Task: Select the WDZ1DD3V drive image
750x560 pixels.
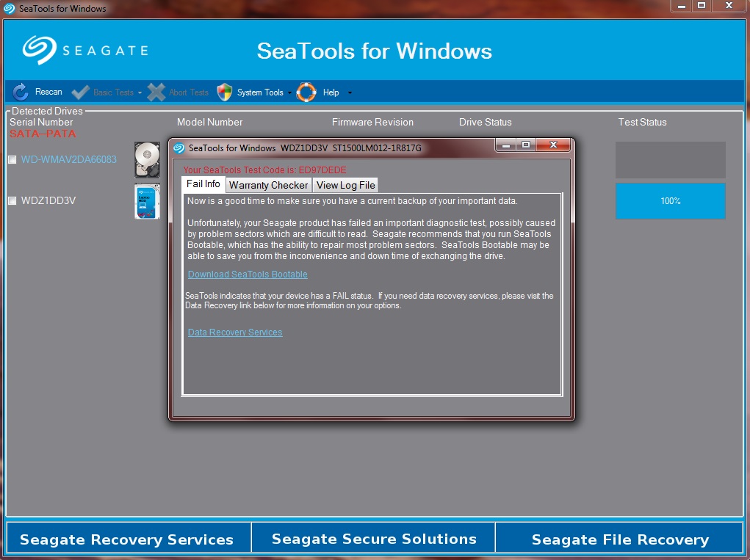Action: [x=147, y=201]
